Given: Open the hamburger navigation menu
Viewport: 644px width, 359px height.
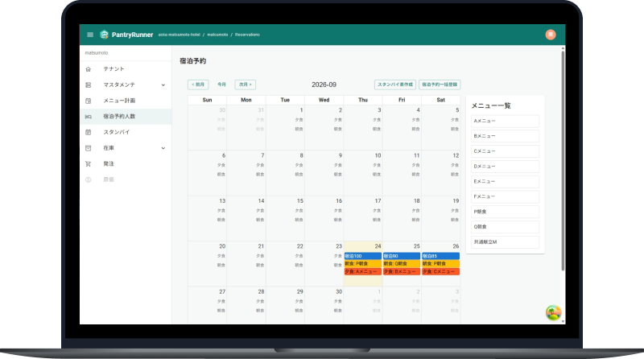Looking at the screenshot, I should tap(90, 35).
